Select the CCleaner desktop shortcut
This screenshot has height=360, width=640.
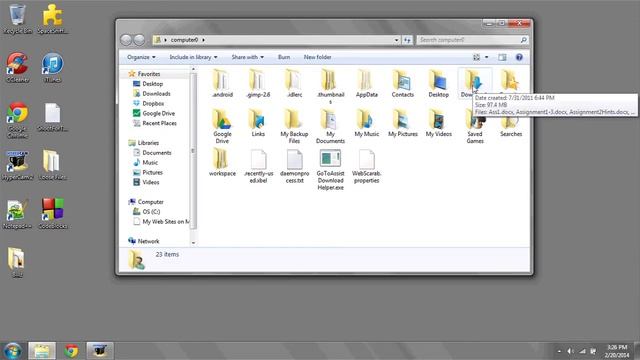tap(17, 67)
